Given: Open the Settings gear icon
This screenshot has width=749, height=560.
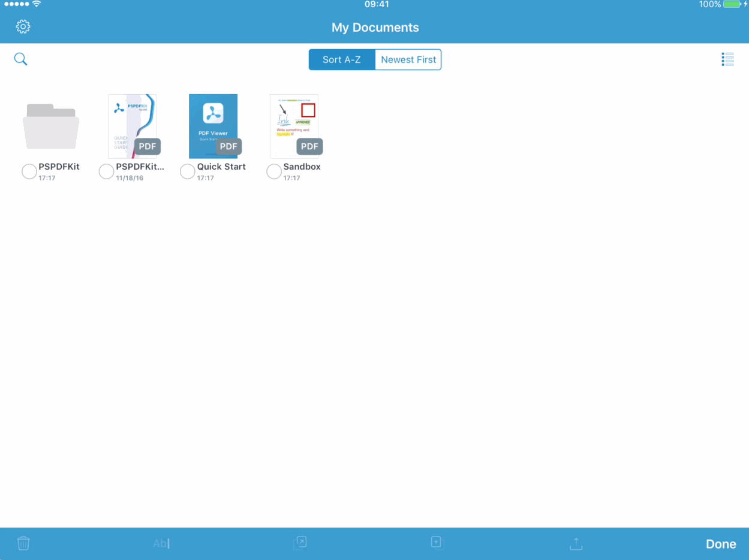Looking at the screenshot, I should [x=23, y=26].
